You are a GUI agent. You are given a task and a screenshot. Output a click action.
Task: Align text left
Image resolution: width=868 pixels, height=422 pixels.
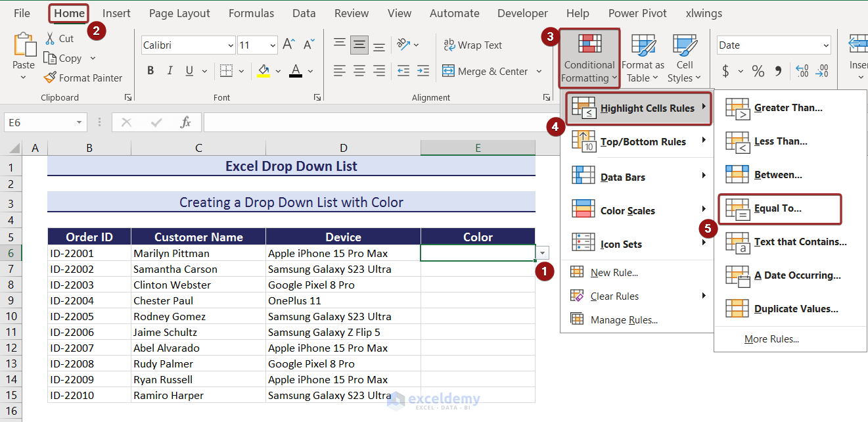point(340,71)
